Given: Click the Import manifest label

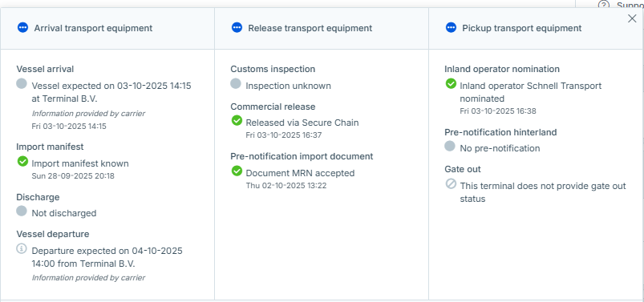Looking at the screenshot, I should click(x=50, y=147).
